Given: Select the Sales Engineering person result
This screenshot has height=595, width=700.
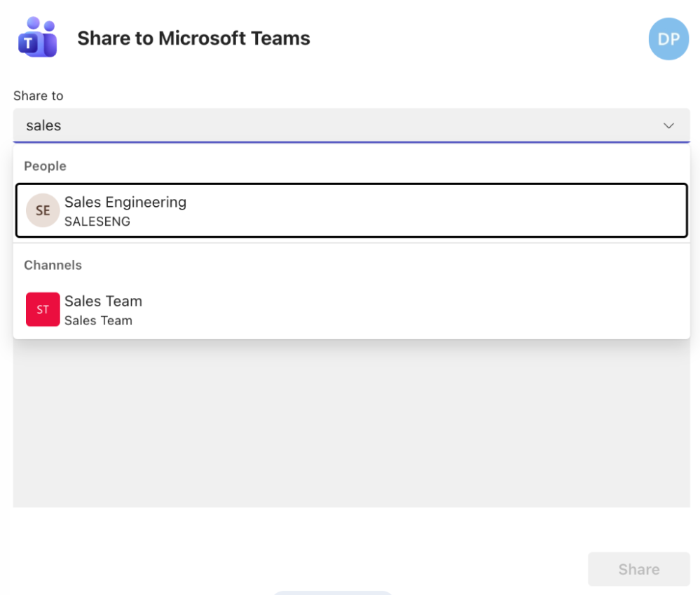Looking at the screenshot, I should pyautogui.click(x=351, y=210).
